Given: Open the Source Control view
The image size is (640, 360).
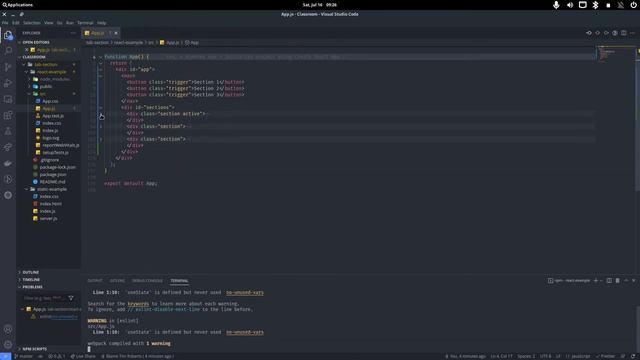Looking at the screenshot, I should coord(8,67).
